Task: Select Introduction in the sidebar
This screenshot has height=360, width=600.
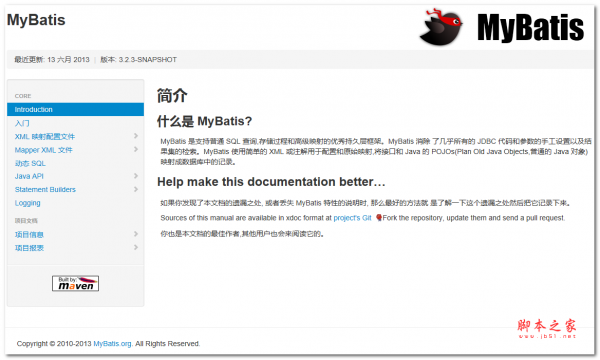Action: 75,109
